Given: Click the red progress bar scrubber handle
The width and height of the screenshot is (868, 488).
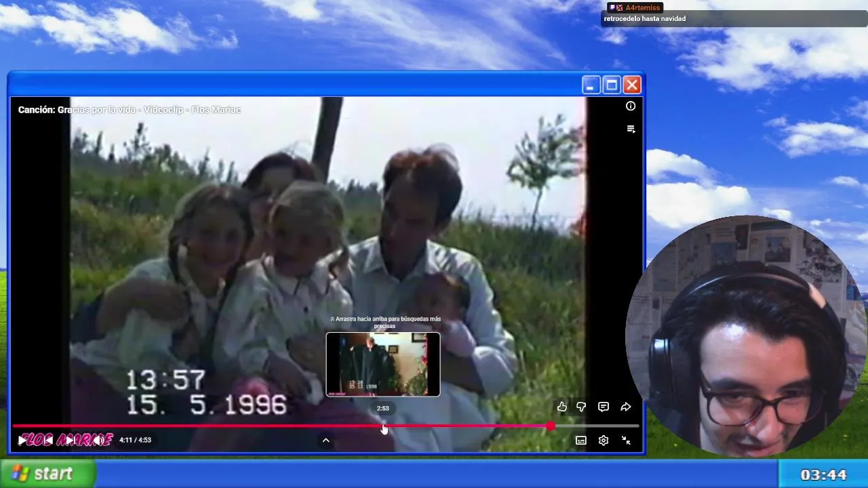Looking at the screenshot, I should 551,426.
